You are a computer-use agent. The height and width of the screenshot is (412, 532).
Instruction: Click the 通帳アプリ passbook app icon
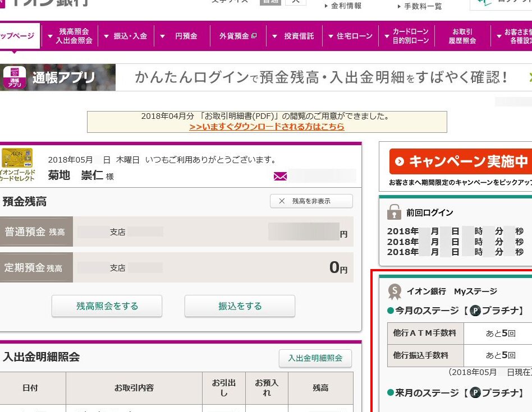coord(15,77)
